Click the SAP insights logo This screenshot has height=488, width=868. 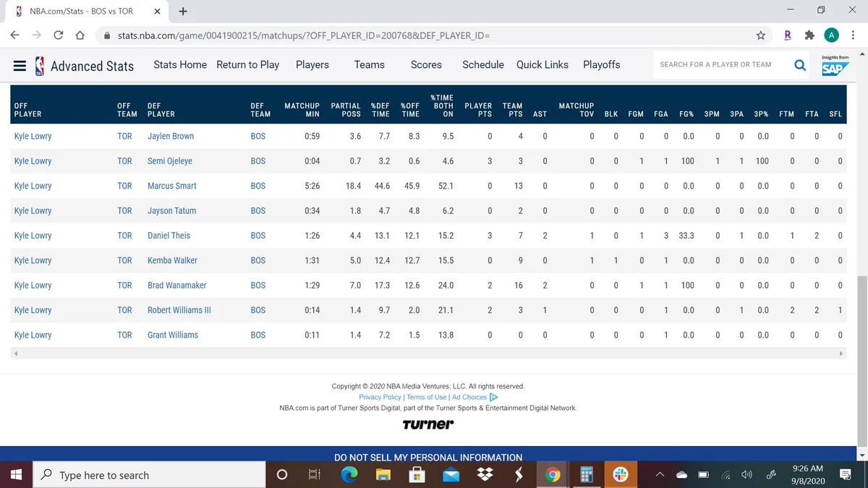[835, 65]
